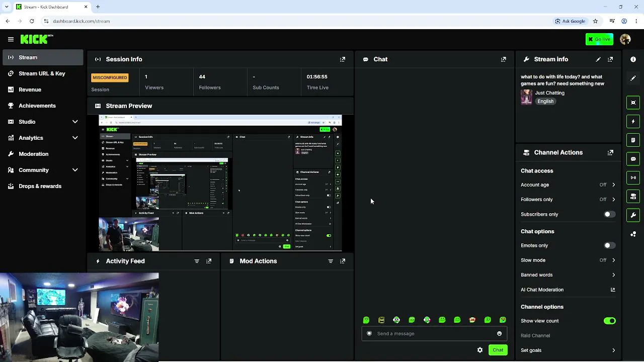Pop out the Channel Actions panel
644x362 pixels.
(610, 153)
